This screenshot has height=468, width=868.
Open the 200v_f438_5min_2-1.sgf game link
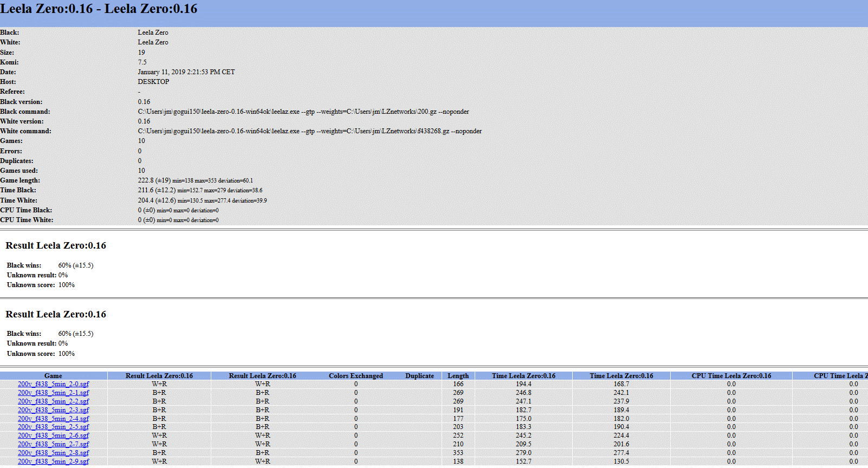click(53, 393)
